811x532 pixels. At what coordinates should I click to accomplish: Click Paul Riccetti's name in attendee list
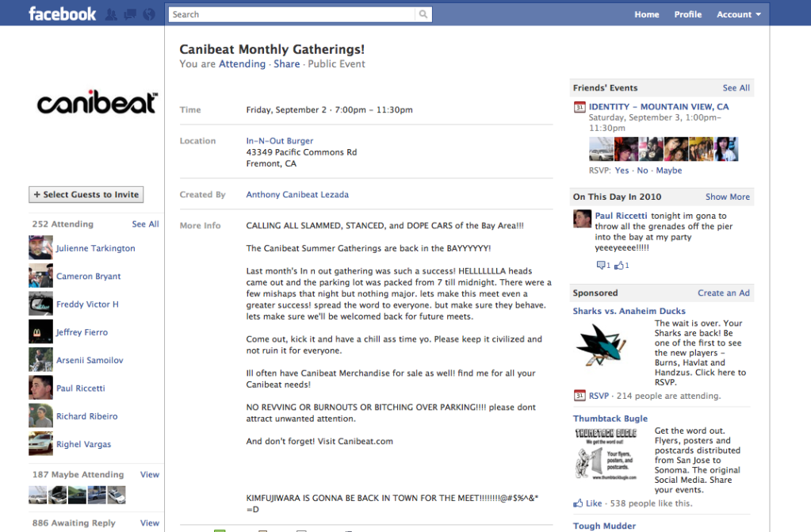tap(81, 388)
